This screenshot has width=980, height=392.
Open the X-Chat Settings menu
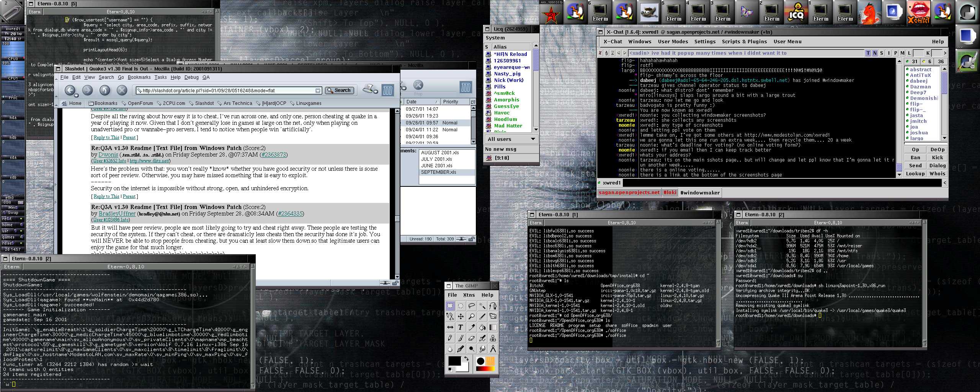pyautogui.click(x=705, y=42)
